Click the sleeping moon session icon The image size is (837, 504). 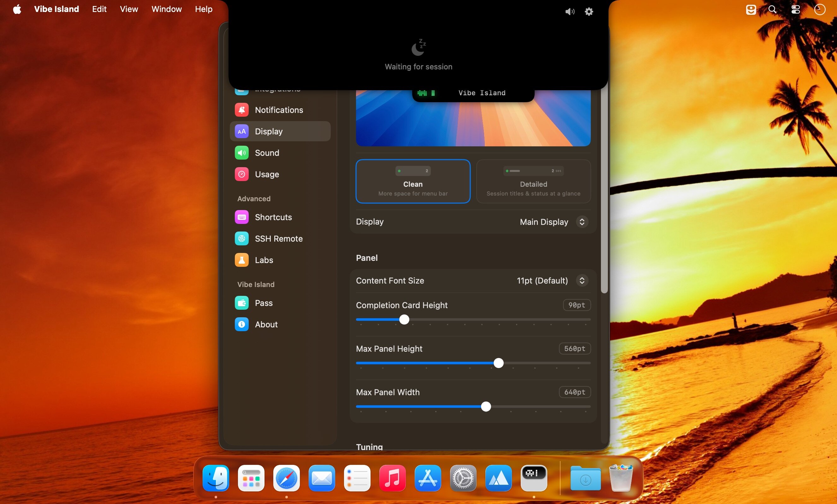[x=418, y=47]
